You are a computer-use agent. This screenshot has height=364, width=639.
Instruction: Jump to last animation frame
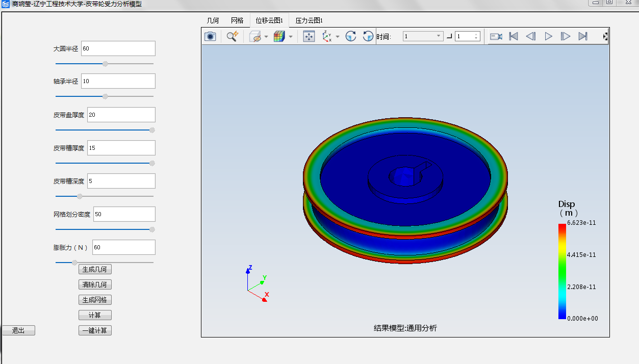[583, 36]
